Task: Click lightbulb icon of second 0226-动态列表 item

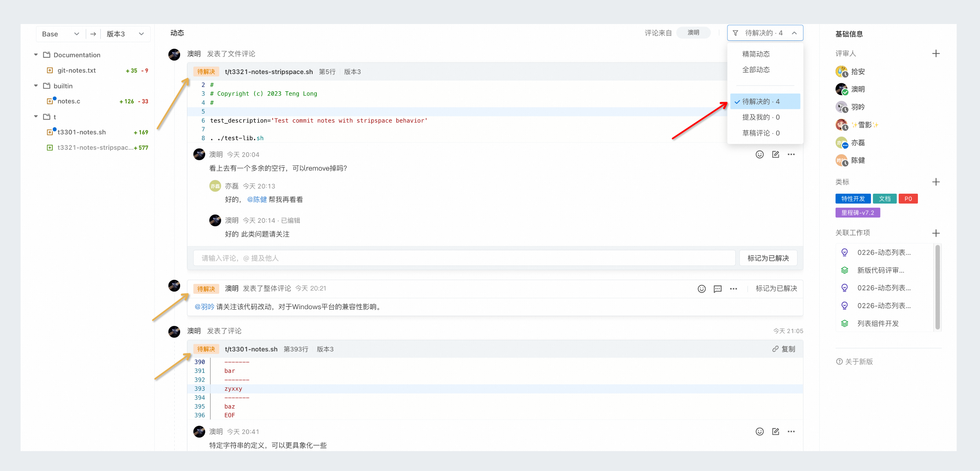Action: coord(844,288)
